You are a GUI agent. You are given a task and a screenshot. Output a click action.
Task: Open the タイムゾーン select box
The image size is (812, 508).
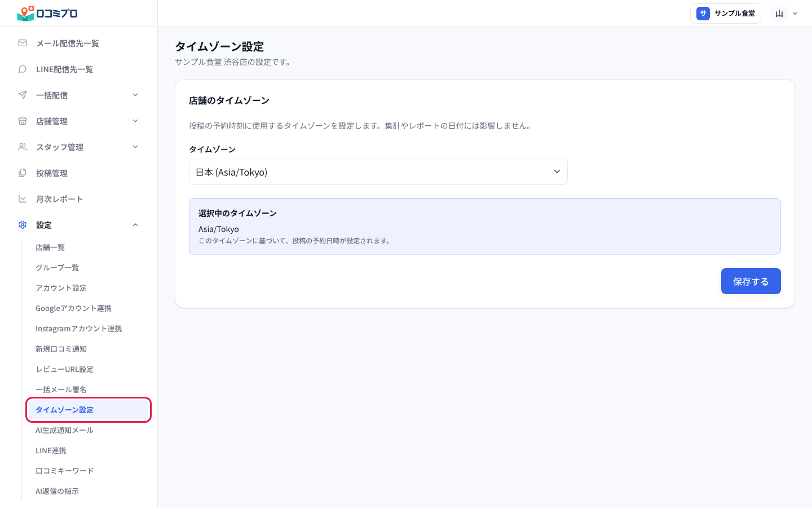[x=378, y=172]
